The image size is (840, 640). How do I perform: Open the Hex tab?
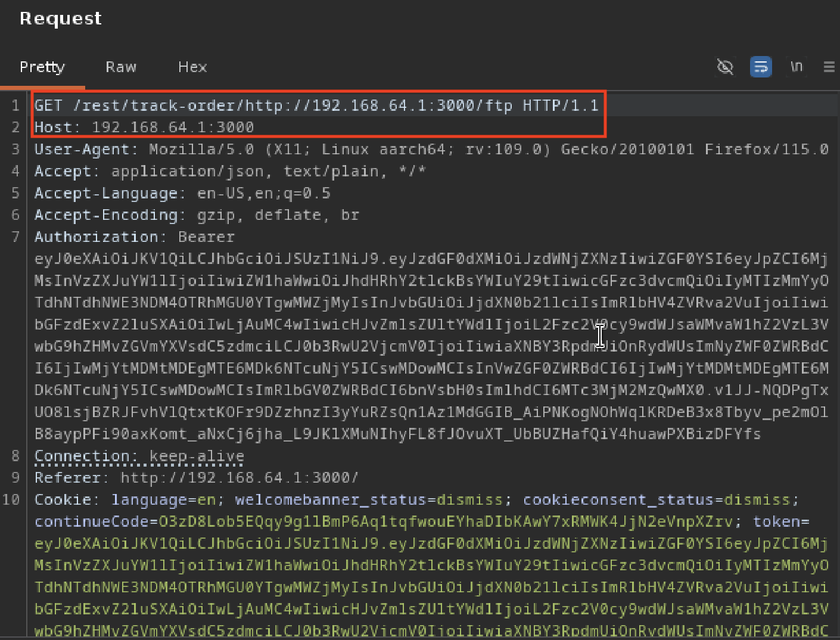pos(192,67)
